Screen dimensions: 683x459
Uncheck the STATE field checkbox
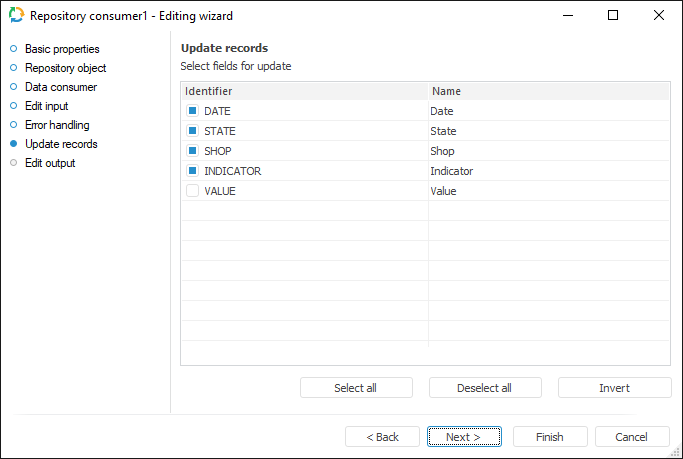[193, 131]
